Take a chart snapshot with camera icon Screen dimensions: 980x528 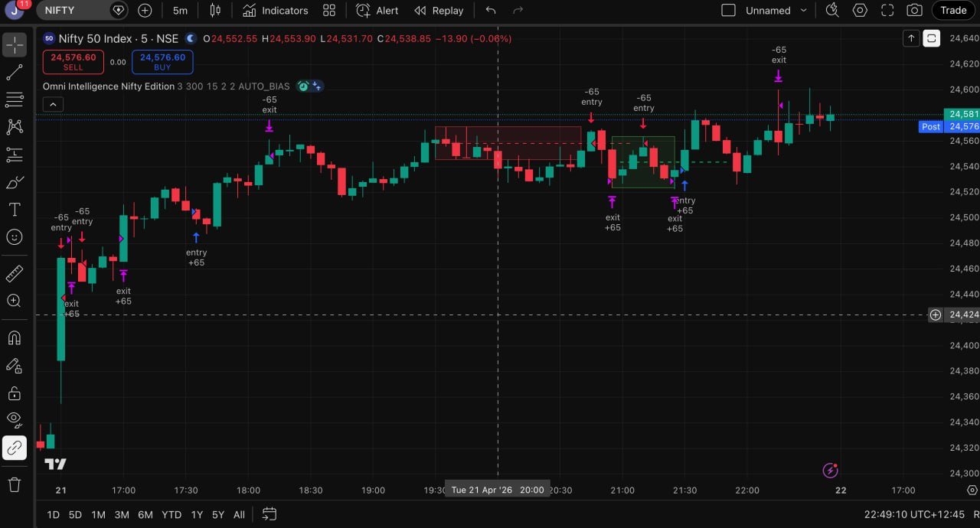914,11
